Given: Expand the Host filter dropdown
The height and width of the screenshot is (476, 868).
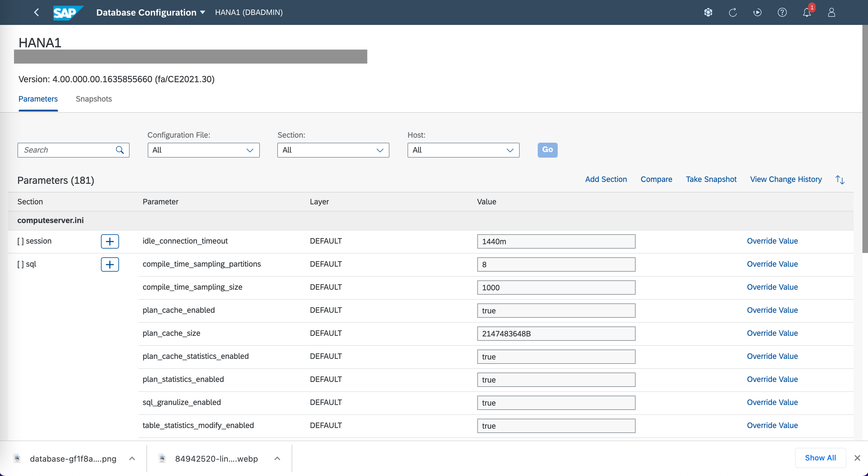Looking at the screenshot, I should [509, 150].
